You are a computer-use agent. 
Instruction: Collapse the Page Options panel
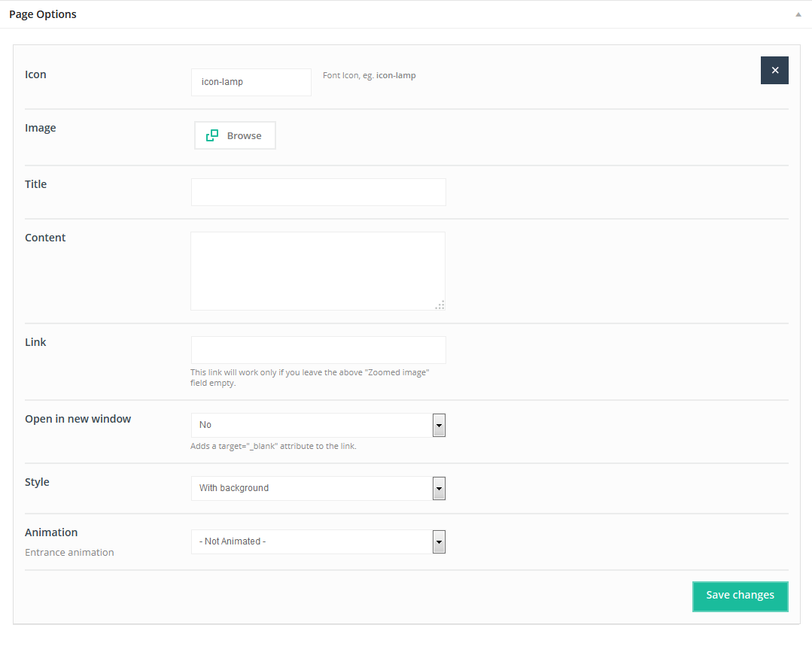point(798,14)
